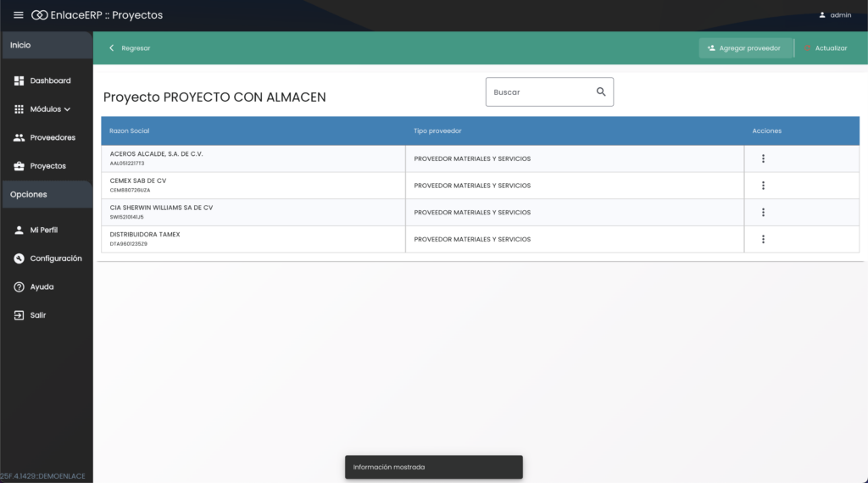Open the admin user profile icon
868x483 pixels.
(822, 15)
